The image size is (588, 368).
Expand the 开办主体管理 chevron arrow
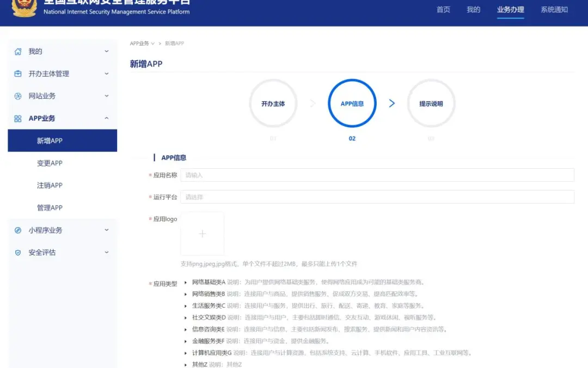pyautogui.click(x=107, y=73)
